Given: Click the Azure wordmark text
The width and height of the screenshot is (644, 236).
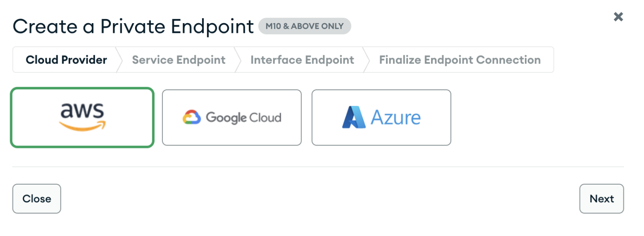Looking at the screenshot, I should [x=395, y=118].
